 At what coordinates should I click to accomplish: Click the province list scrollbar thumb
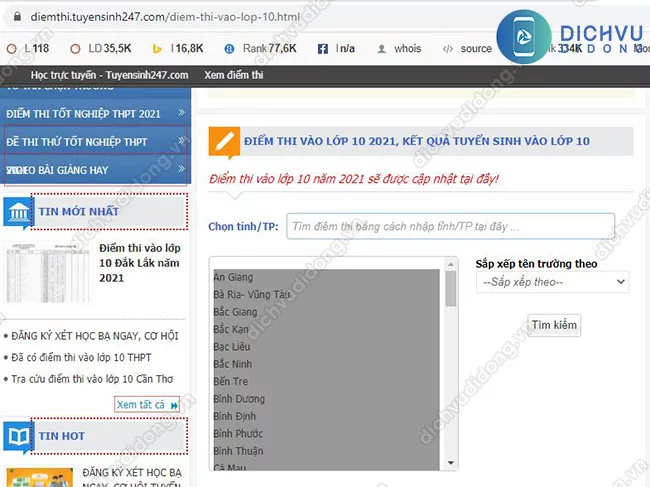point(451,288)
